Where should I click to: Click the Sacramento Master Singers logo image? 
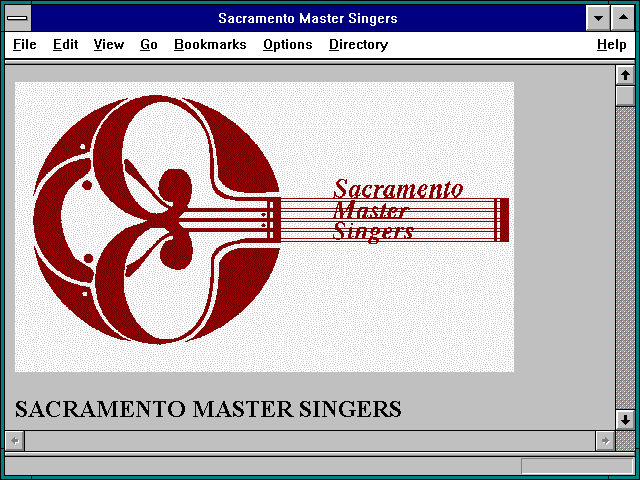pos(264,227)
